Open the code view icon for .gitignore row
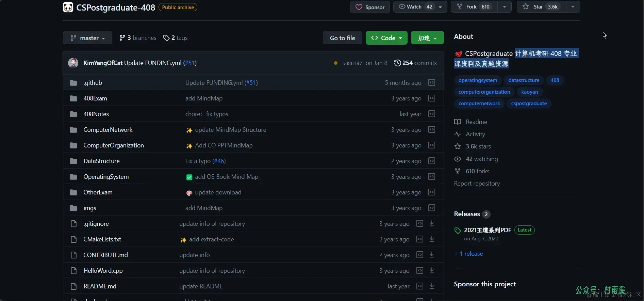 420,223
